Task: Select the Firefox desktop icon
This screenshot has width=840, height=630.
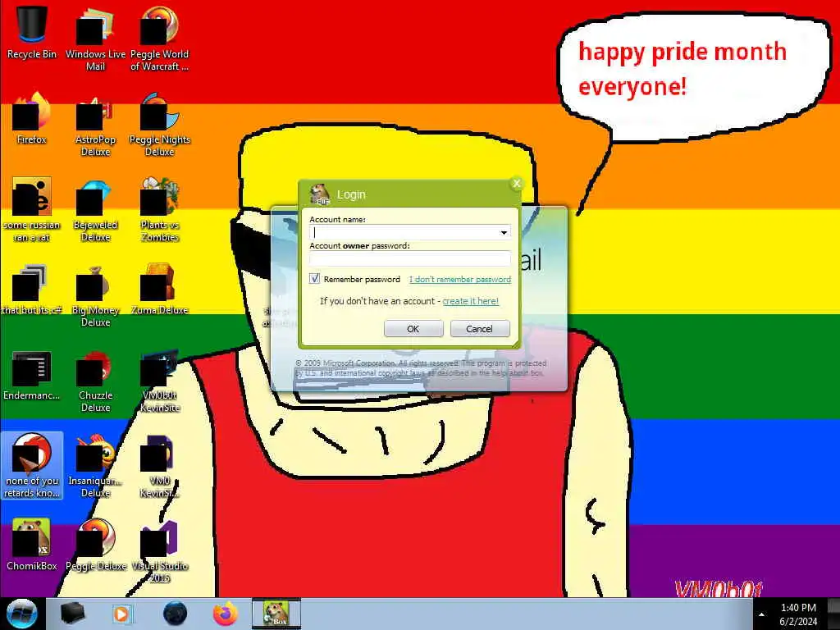Action: 32,118
